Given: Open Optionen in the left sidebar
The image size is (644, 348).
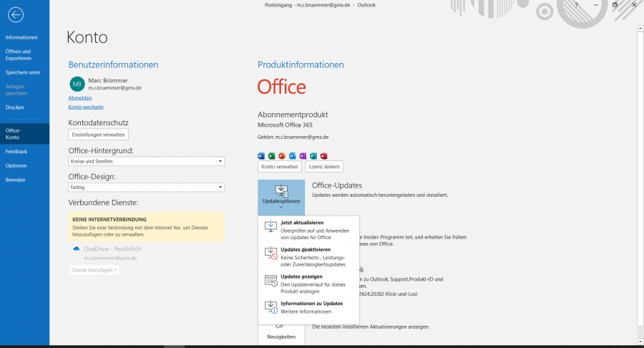Looking at the screenshot, I should coord(16,165).
